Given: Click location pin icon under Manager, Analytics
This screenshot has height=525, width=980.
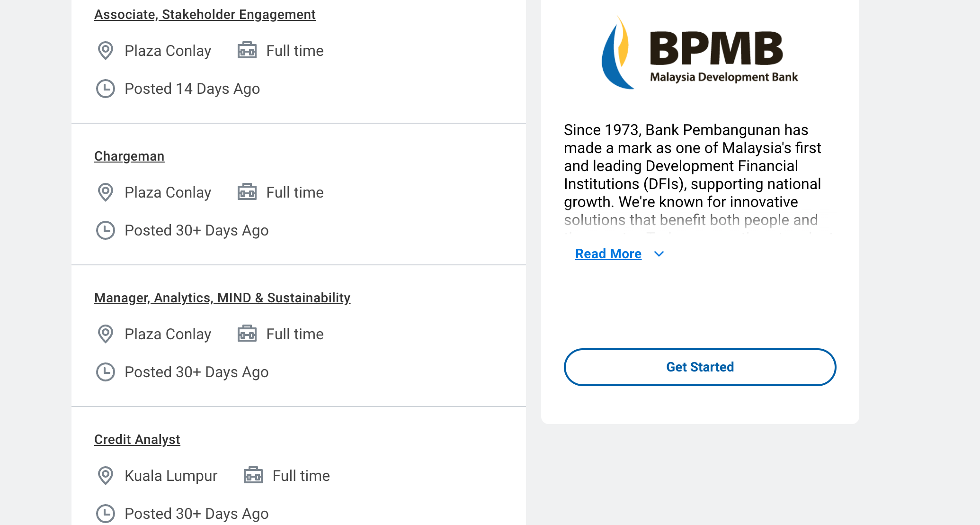Looking at the screenshot, I should click(106, 334).
